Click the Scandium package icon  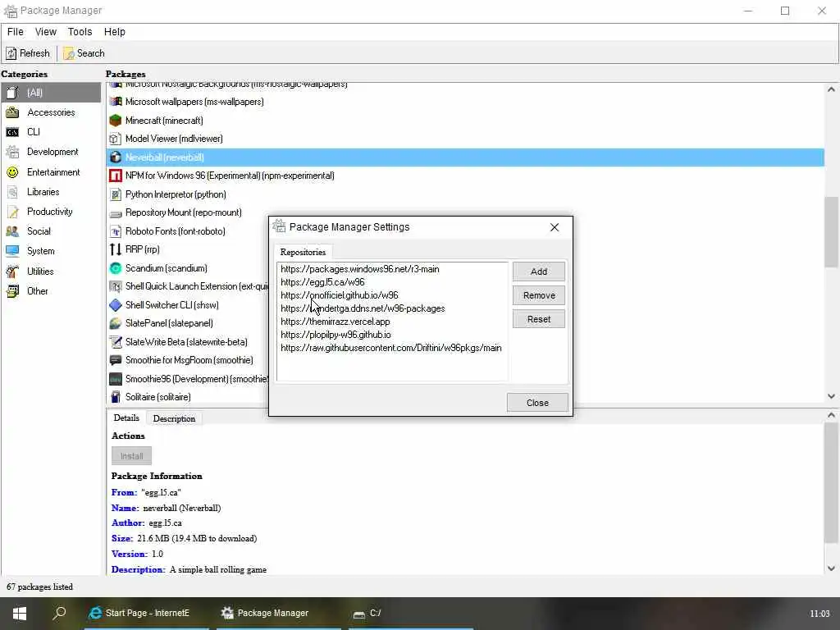click(x=115, y=268)
